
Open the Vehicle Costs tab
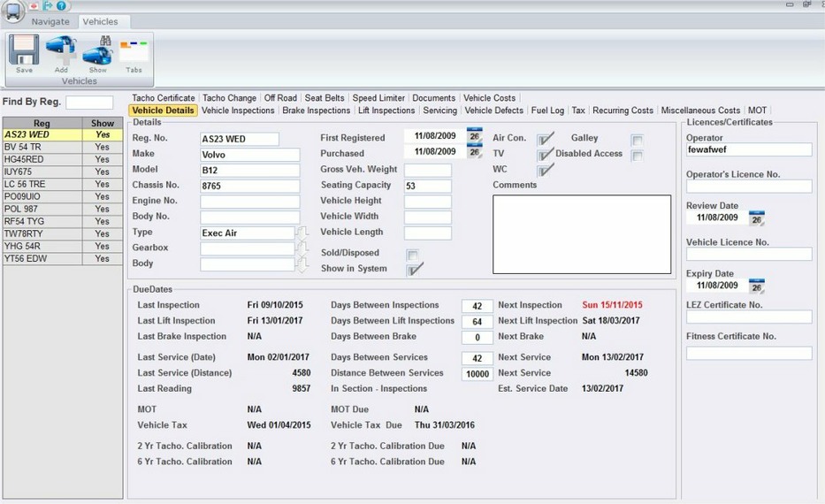point(489,98)
